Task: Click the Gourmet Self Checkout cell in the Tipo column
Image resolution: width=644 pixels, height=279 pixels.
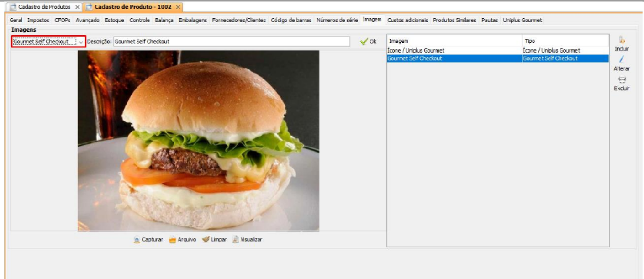Action: pyautogui.click(x=566, y=58)
